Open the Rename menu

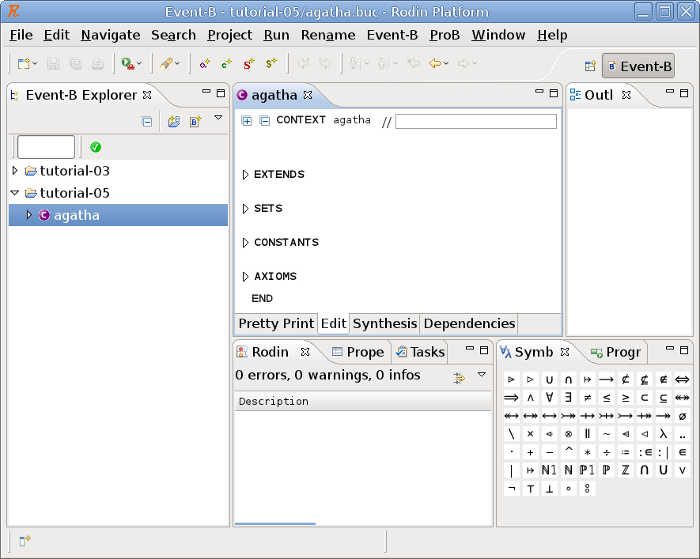[x=328, y=35]
